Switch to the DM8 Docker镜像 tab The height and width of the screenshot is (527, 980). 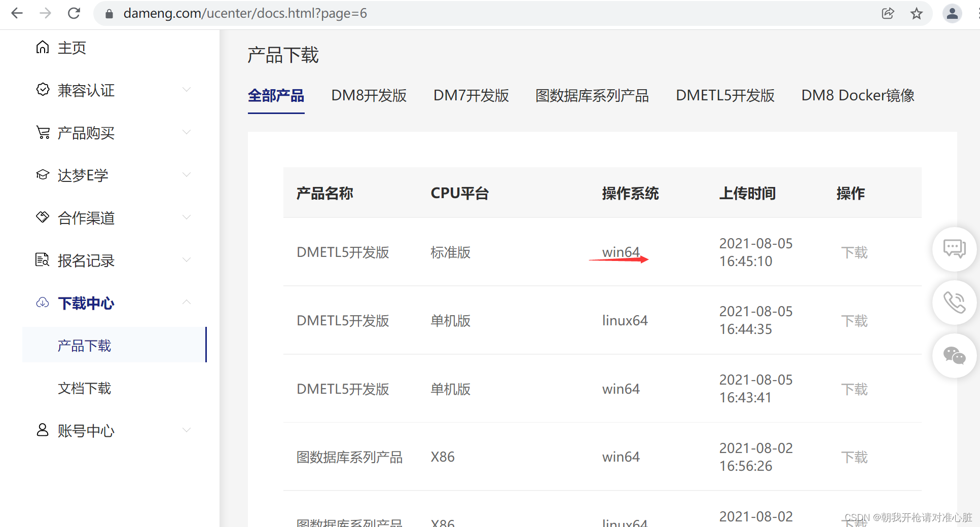click(x=858, y=96)
